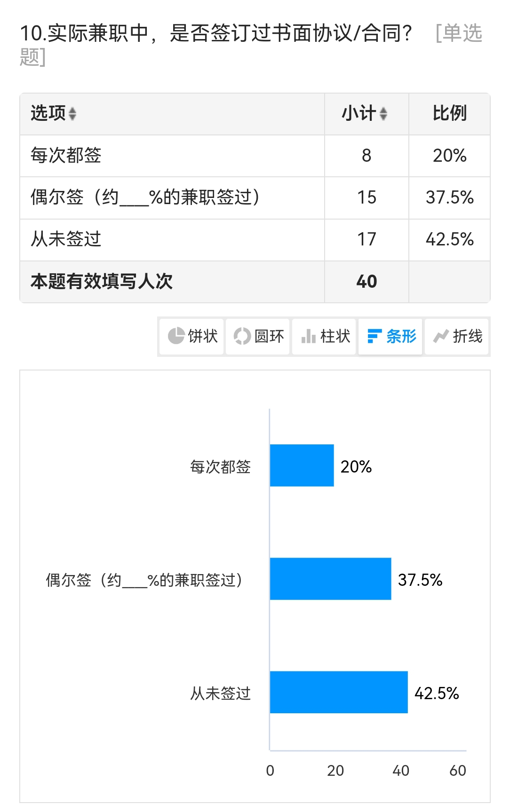Viewport: 510px width, 812px height.
Task: Click the 从未签过 chart axis label
Action: (220, 694)
